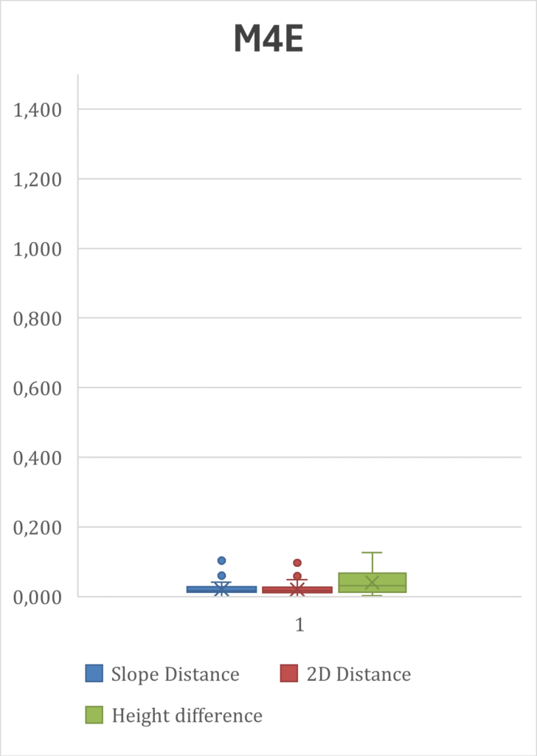Click the highest blue outlier dot

coord(221,561)
